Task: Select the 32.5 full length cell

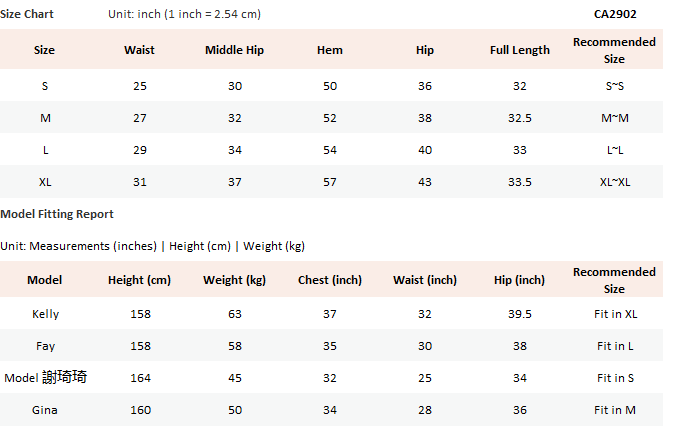Action: pos(520,118)
